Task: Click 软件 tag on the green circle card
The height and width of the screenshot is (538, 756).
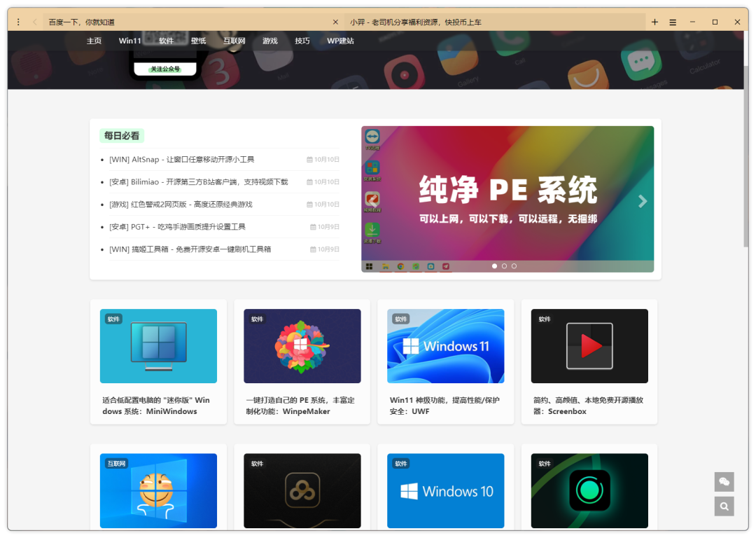Action: (545, 464)
